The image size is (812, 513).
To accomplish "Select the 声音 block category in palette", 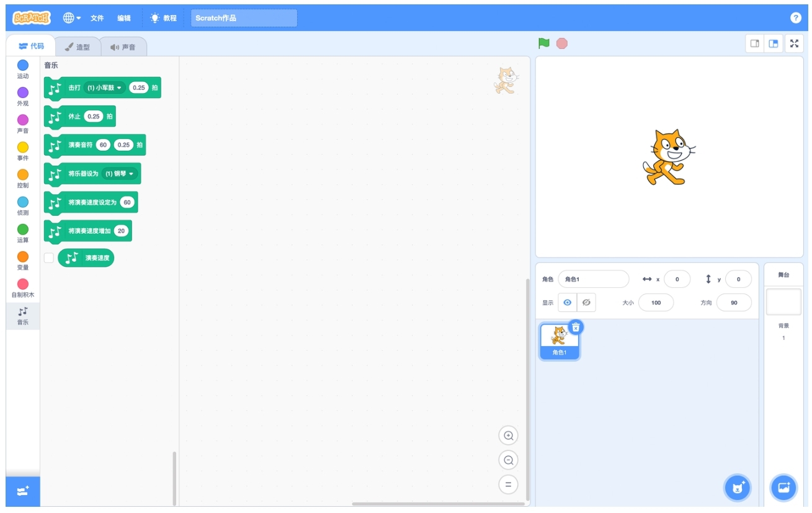I will click(x=23, y=124).
